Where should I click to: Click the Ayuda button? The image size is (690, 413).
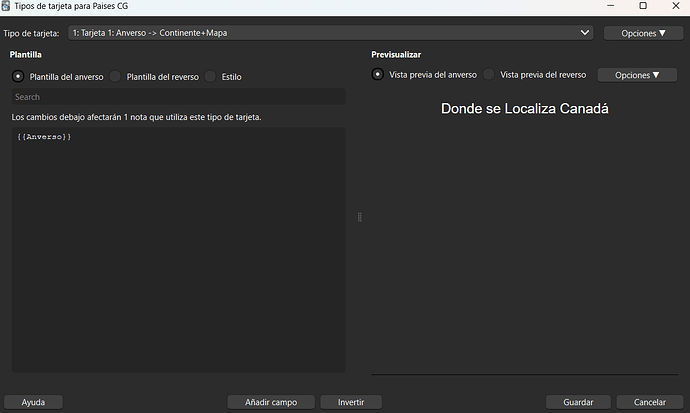[x=33, y=402]
